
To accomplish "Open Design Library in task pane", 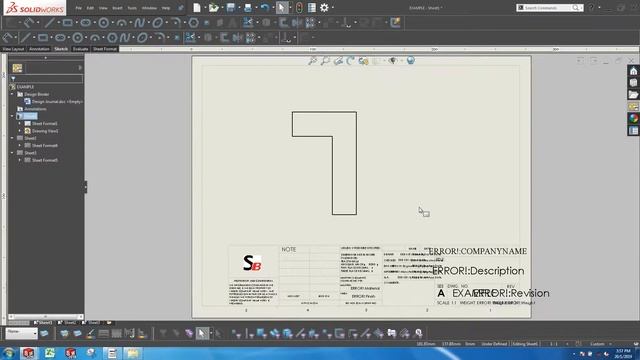I will coord(633,83).
